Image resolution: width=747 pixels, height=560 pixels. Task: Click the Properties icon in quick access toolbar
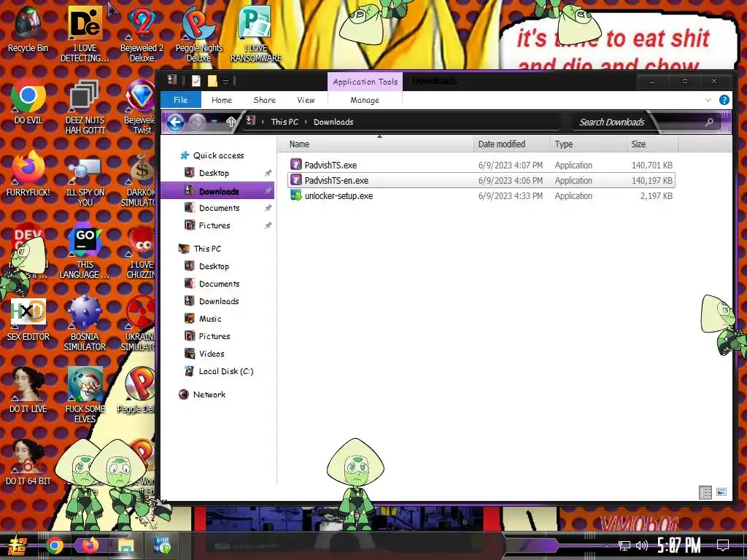click(196, 81)
